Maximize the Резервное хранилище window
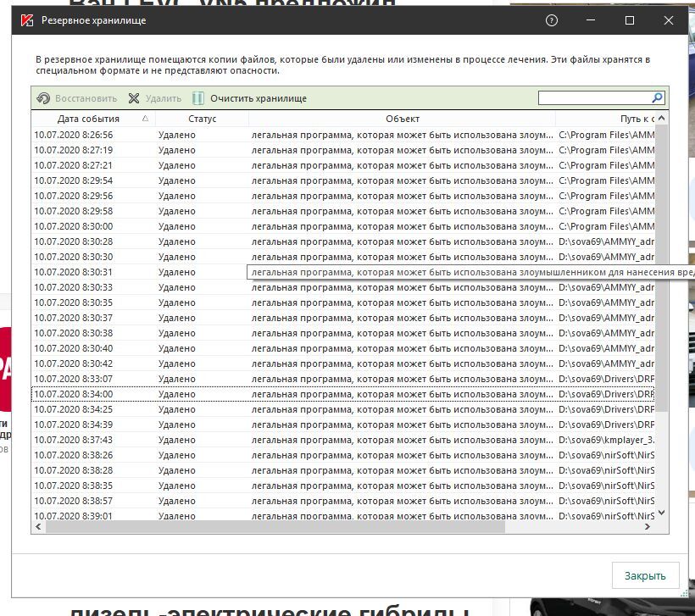The image size is (695, 616). 630,20
